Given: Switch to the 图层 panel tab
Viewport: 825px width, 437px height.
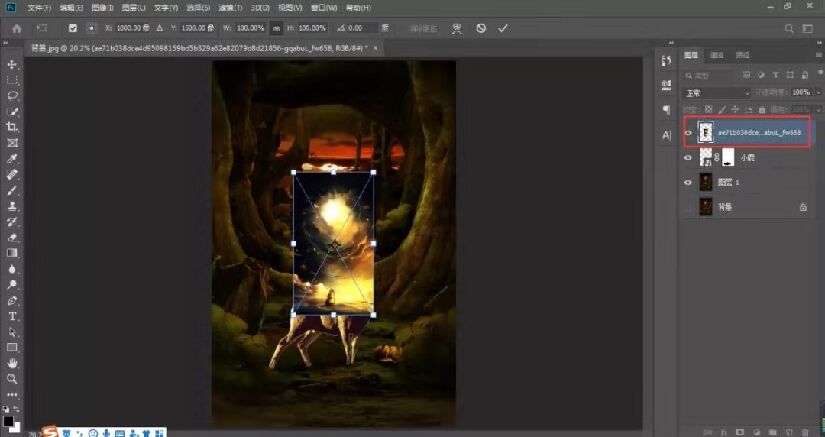Looking at the screenshot, I should pyautogui.click(x=691, y=55).
